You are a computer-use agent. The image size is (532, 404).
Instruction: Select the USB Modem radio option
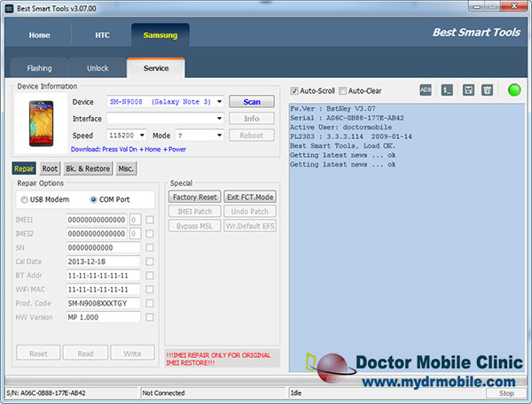click(25, 199)
